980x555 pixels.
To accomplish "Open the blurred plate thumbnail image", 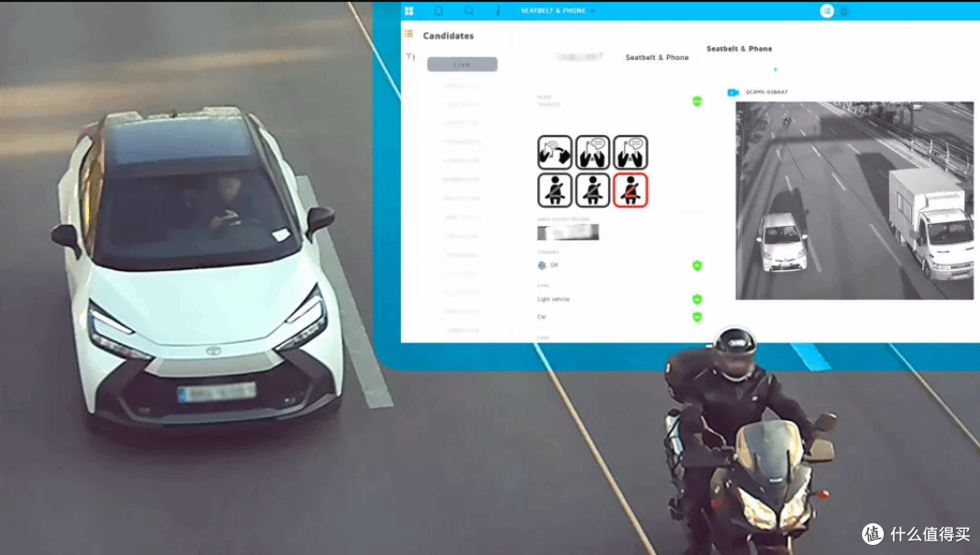I will click(x=567, y=232).
